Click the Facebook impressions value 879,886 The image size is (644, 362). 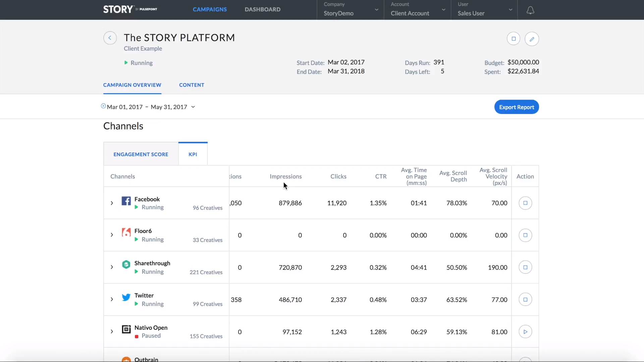coord(290,203)
